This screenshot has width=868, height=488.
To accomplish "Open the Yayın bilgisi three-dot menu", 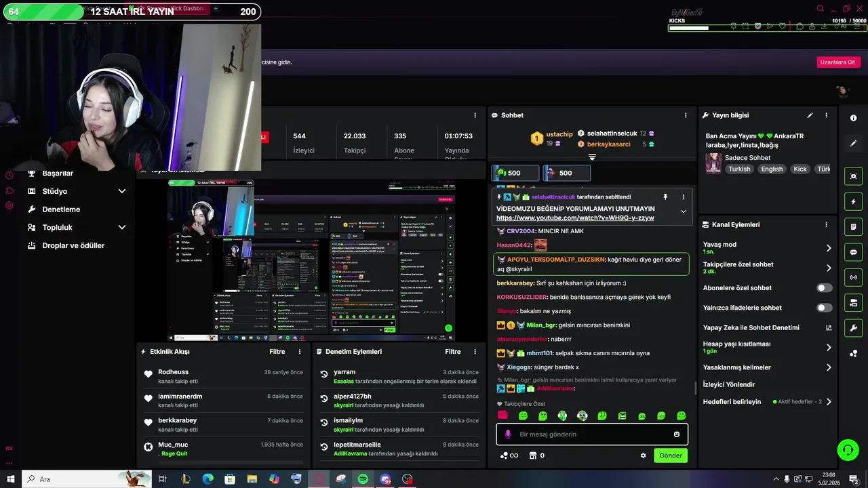I will tap(826, 115).
